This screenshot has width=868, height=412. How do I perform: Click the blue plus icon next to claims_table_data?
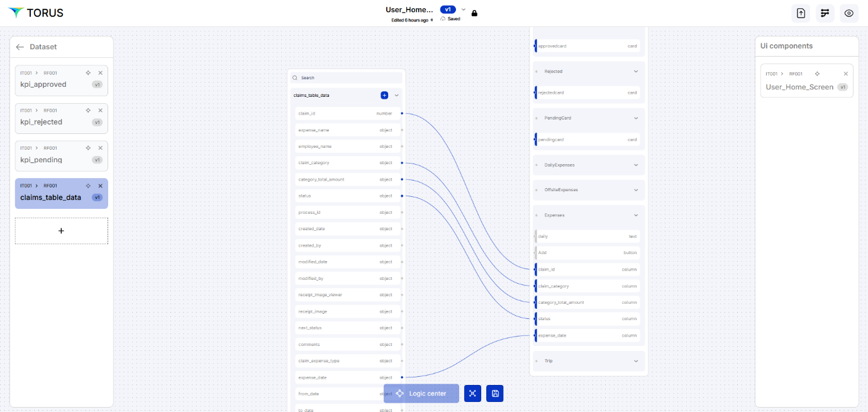click(384, 96)
